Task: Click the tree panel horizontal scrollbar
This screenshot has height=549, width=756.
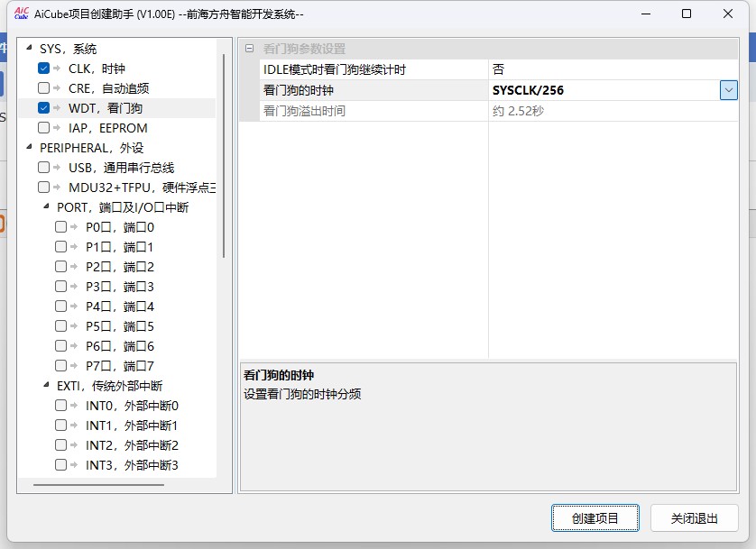Action: click(x=99, y=484)
